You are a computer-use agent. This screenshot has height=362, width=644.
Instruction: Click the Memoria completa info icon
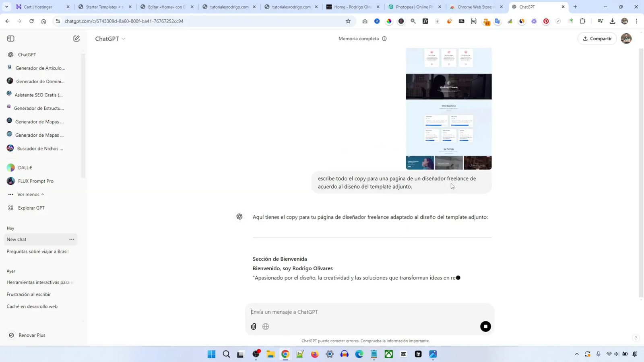385,38
